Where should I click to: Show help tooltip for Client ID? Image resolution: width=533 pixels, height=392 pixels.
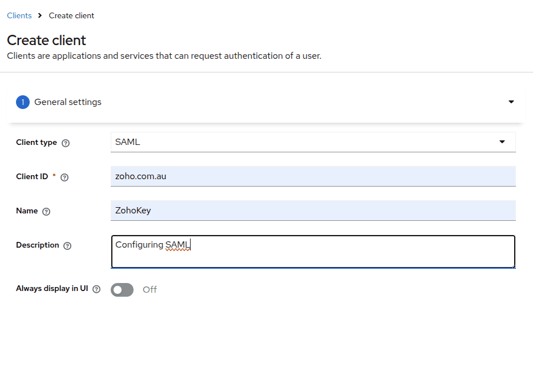point(64,177)
